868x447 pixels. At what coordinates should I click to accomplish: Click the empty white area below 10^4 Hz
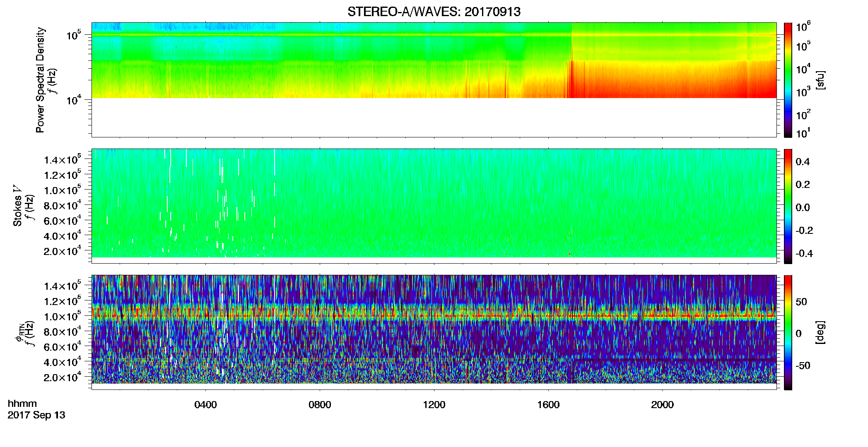434,118
